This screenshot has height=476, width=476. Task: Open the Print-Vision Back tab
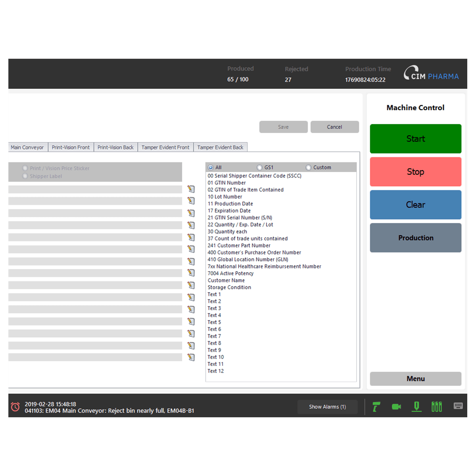pyautogui.click(x=115, y=147)
